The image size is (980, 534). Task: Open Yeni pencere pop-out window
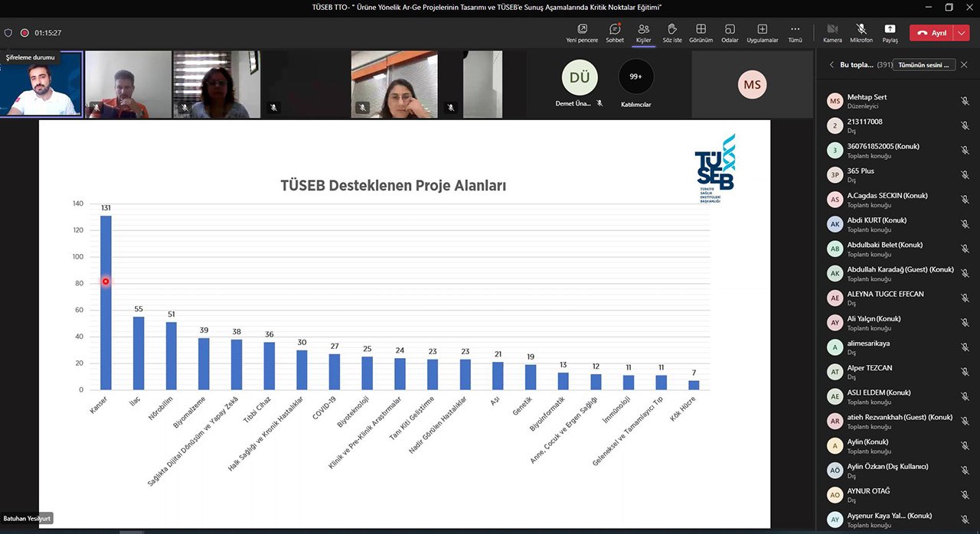pos(581,33)
